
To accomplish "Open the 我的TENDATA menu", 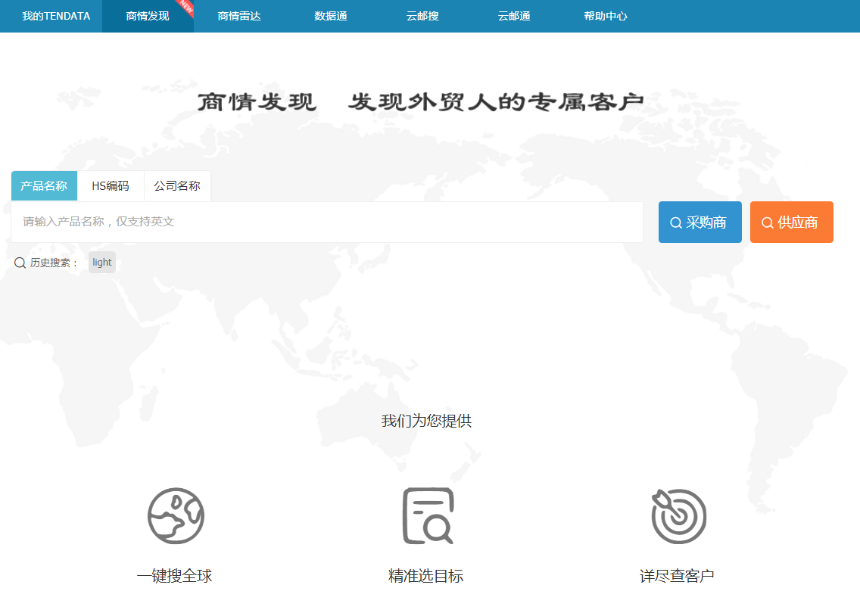I will click(x=50, y=15).
